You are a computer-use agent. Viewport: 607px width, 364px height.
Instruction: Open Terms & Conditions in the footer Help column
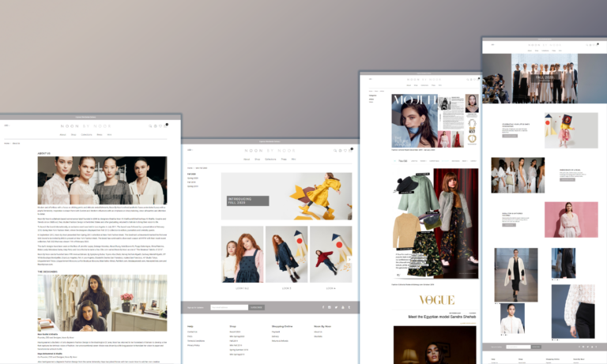pos(196,341)
